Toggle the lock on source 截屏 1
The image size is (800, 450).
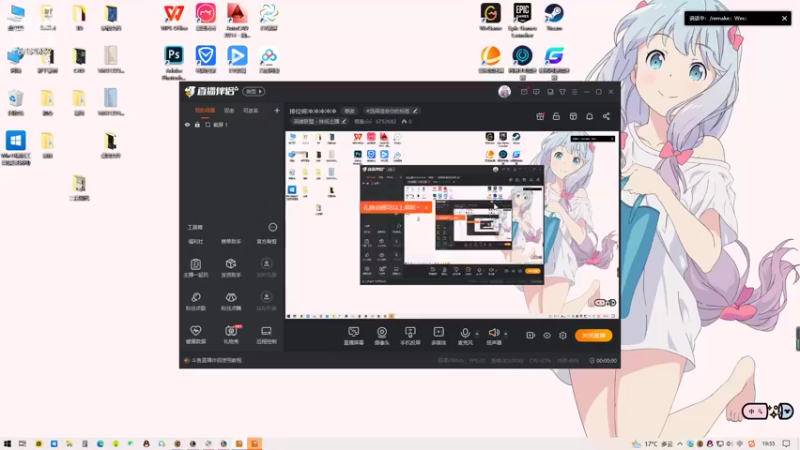coord(197,124)
